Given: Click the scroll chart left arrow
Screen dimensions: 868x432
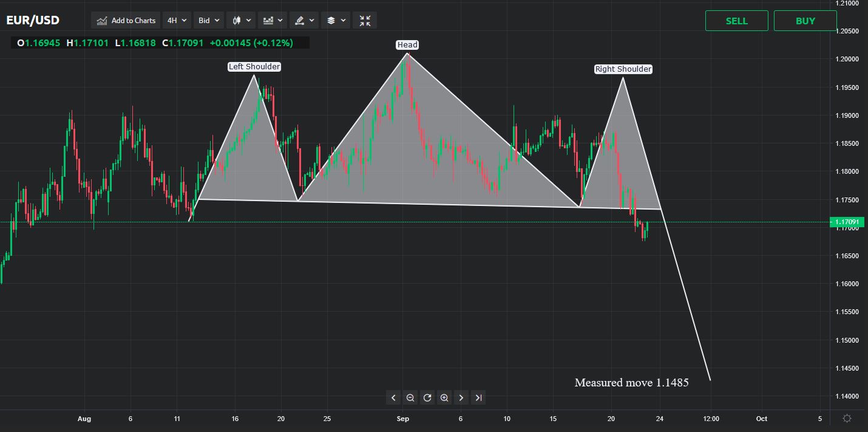Looking at the screenshot, I should [393, 397].
